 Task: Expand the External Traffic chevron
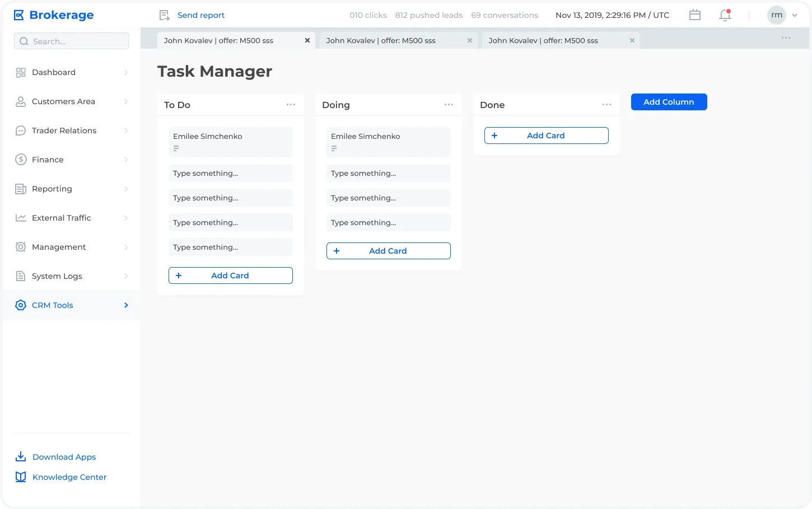point(126,218)
